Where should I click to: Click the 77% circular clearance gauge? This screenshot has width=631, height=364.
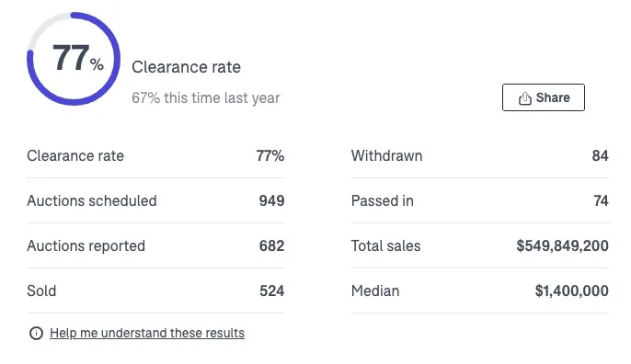pos(74,59)
